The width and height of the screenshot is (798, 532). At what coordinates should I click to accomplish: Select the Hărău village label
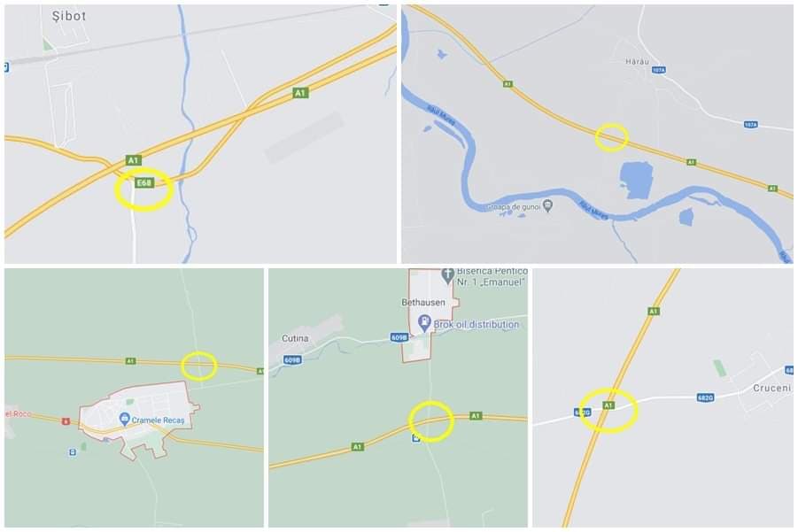(637, 62)
